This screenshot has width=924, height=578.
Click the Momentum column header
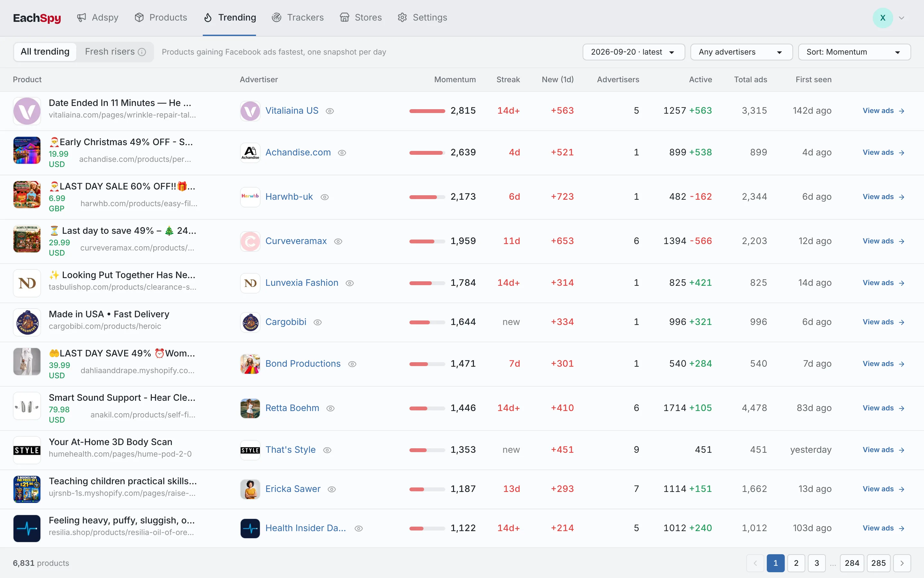[x=455, y=80]
